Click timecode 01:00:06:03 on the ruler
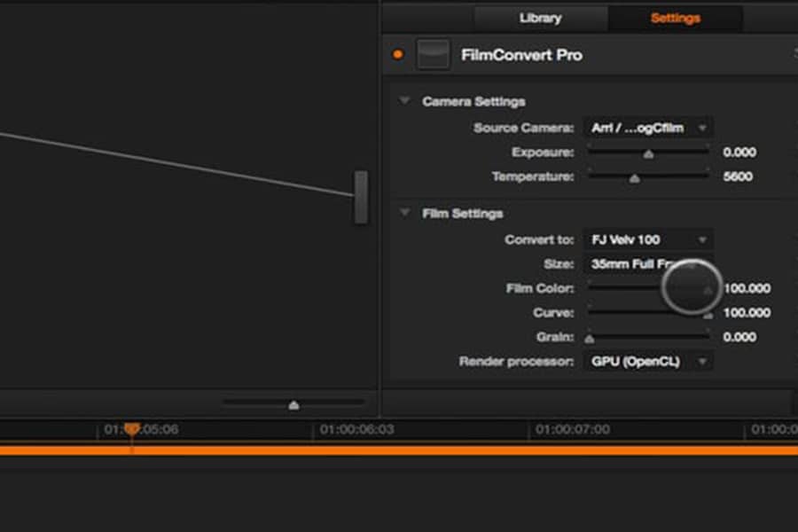Screen dimensions: 798x532 [356, 430]
